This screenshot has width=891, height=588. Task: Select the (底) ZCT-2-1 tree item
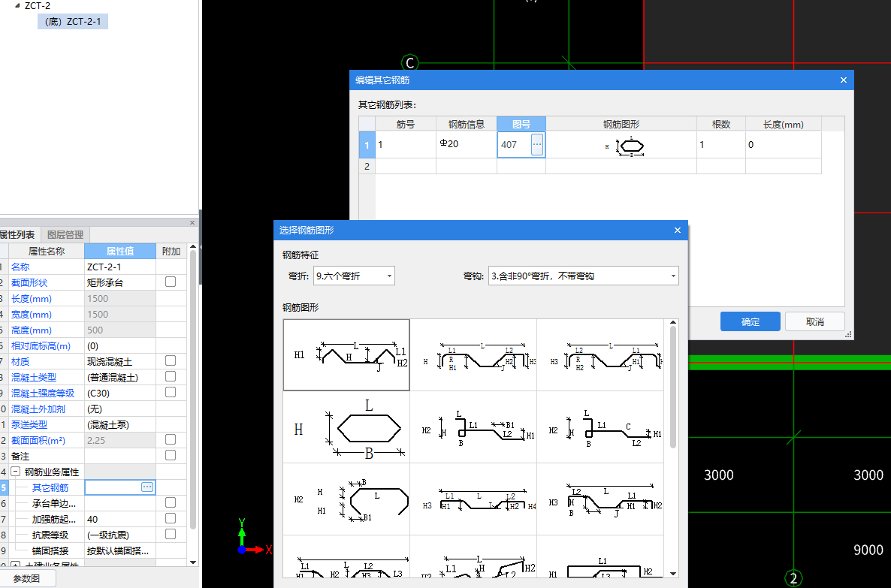click(x=73, y=22)
